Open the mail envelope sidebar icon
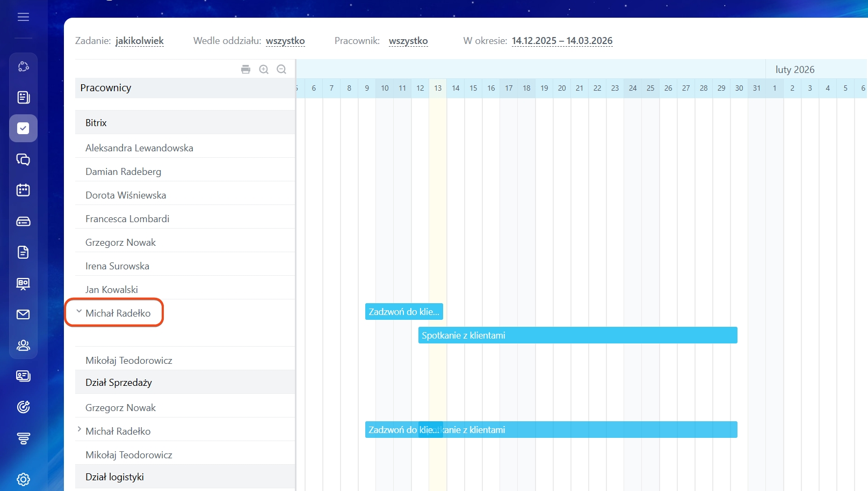Screen dimensions: 868x491 tap(23, 314)
